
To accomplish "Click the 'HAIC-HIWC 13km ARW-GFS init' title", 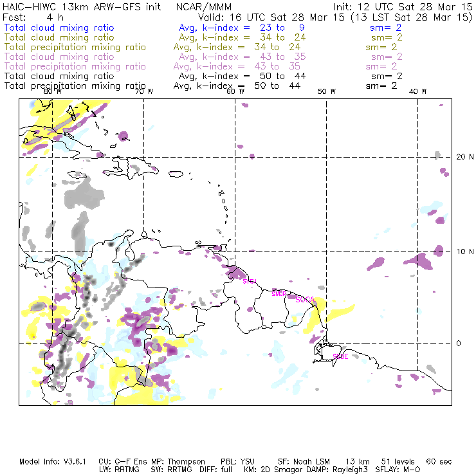I will [82, 6].
